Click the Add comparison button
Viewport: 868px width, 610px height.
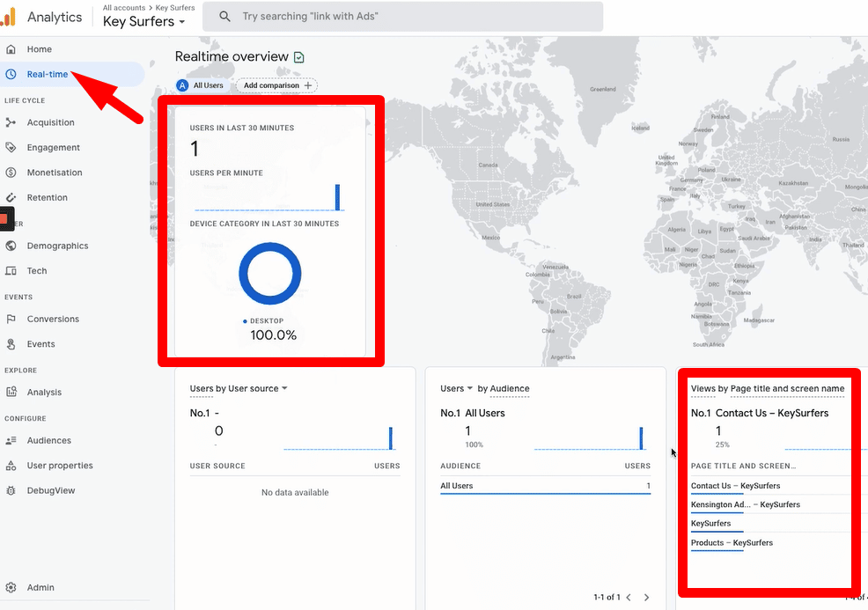click(x=276, y=85)
